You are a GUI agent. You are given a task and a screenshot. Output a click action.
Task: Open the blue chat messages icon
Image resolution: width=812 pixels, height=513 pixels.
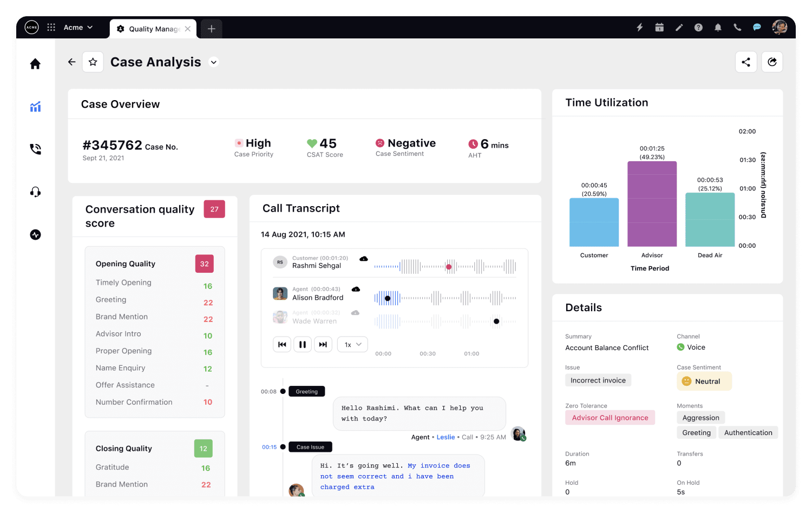(x=757, y=27)
